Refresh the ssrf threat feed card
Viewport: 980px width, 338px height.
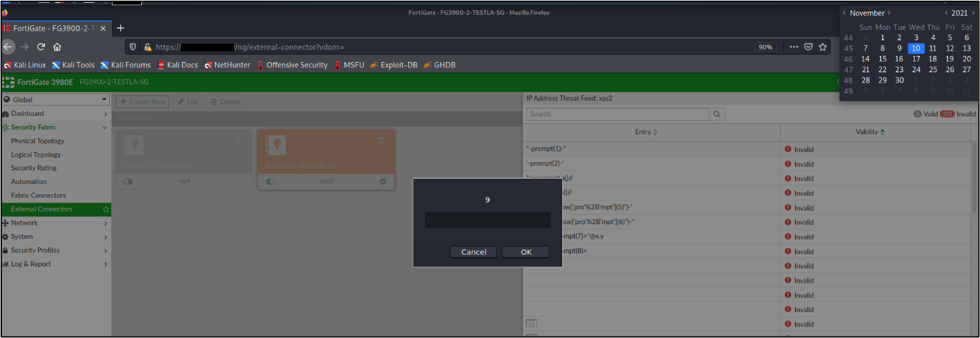[238, 140]
